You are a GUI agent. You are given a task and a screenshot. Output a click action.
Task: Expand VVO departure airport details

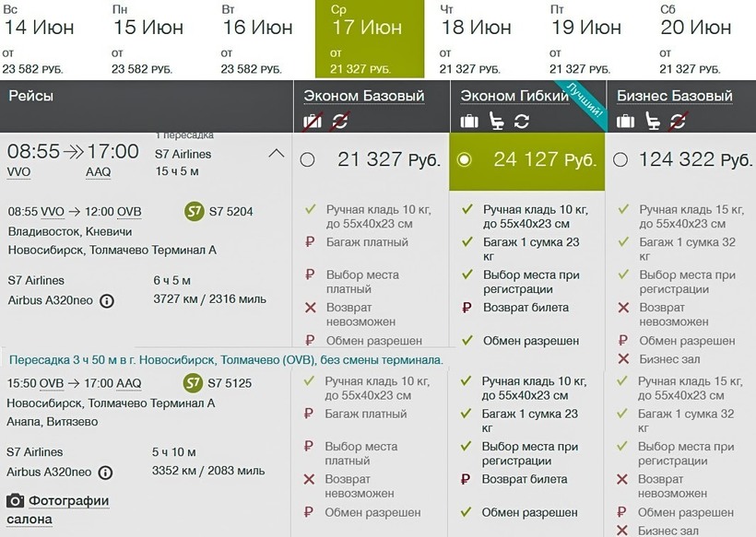[x=19, y=172]
